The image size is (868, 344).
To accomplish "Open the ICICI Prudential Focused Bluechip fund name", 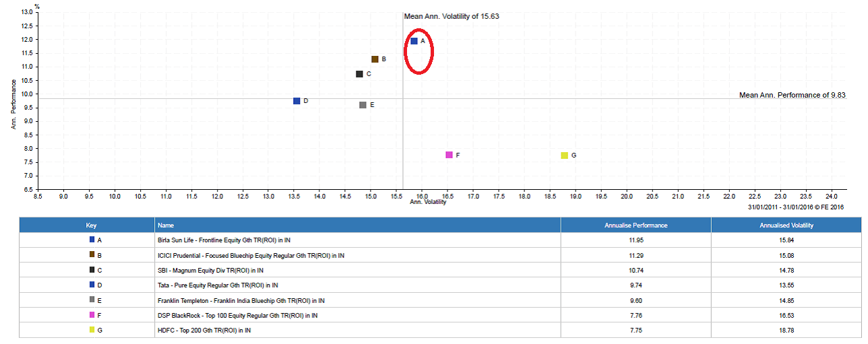I will [251, 255].
